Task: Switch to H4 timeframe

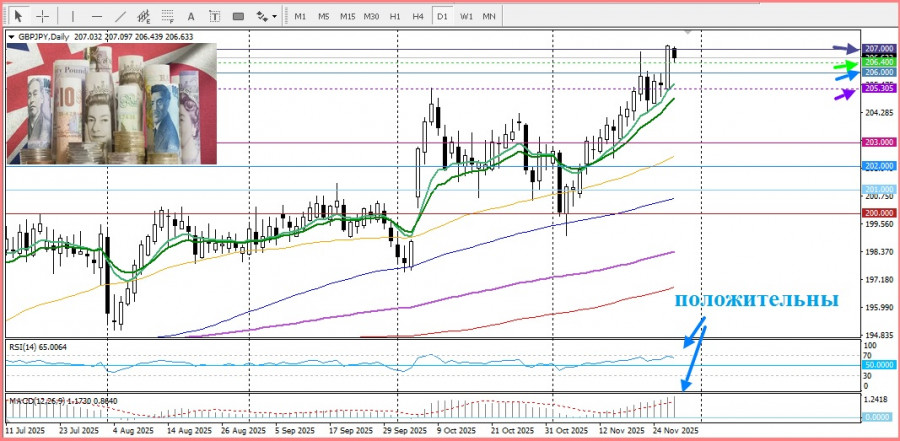Action: pyautogui.click(x=418, y=16)
